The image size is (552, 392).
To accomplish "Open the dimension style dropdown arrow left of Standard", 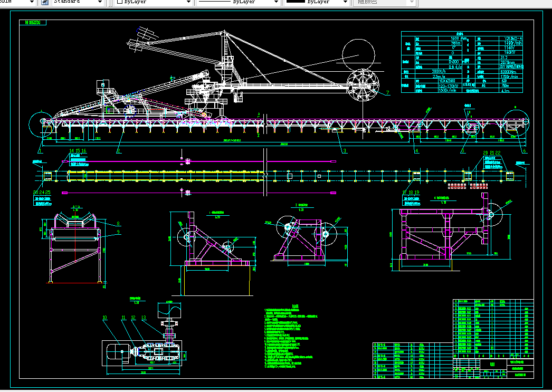I will (32, 2).
